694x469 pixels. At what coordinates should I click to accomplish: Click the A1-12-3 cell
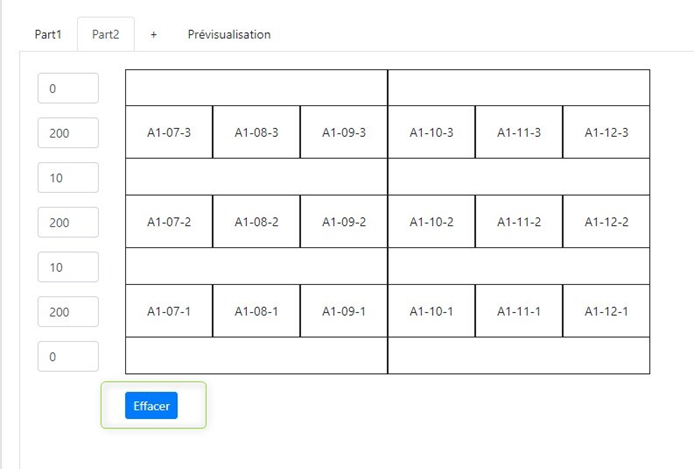(606, 132)
